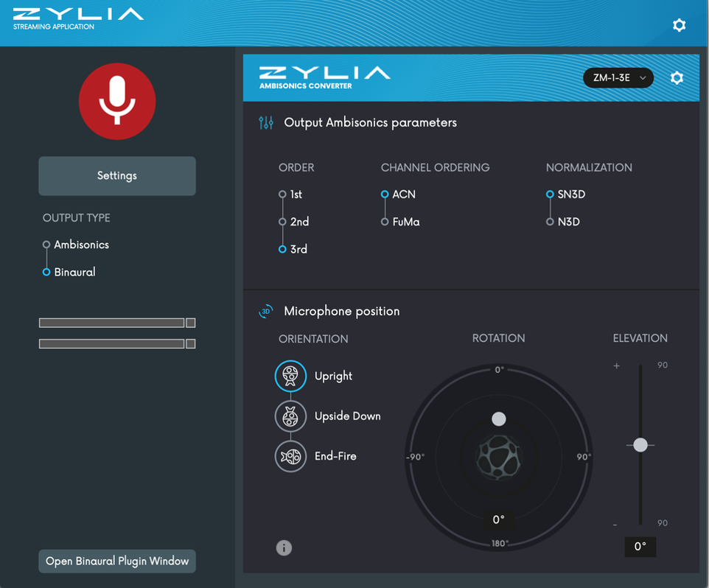The height and width of the screenshot is (588, 709).
Task: Click the Upright orientation label
Action: tap(333, 377)
